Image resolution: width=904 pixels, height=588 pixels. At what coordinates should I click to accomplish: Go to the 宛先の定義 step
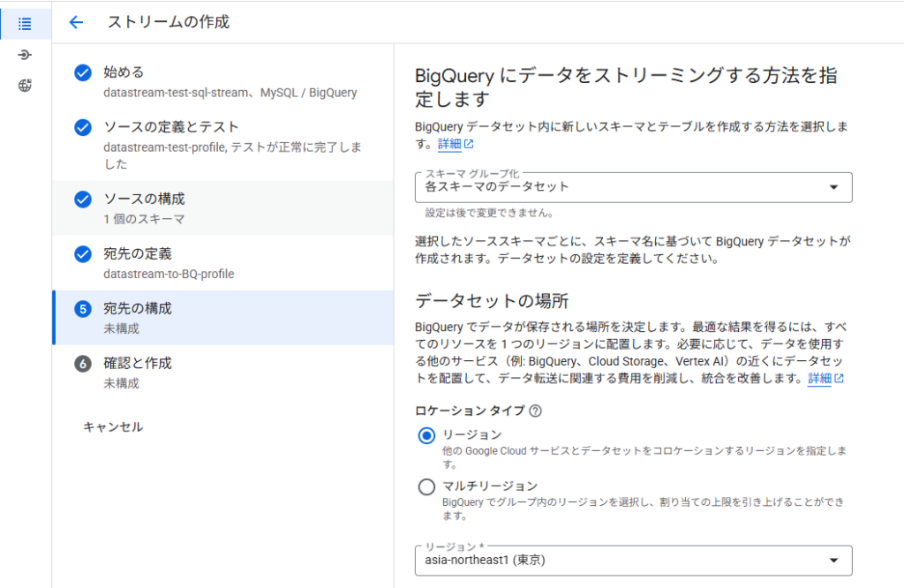pos(138,254)
